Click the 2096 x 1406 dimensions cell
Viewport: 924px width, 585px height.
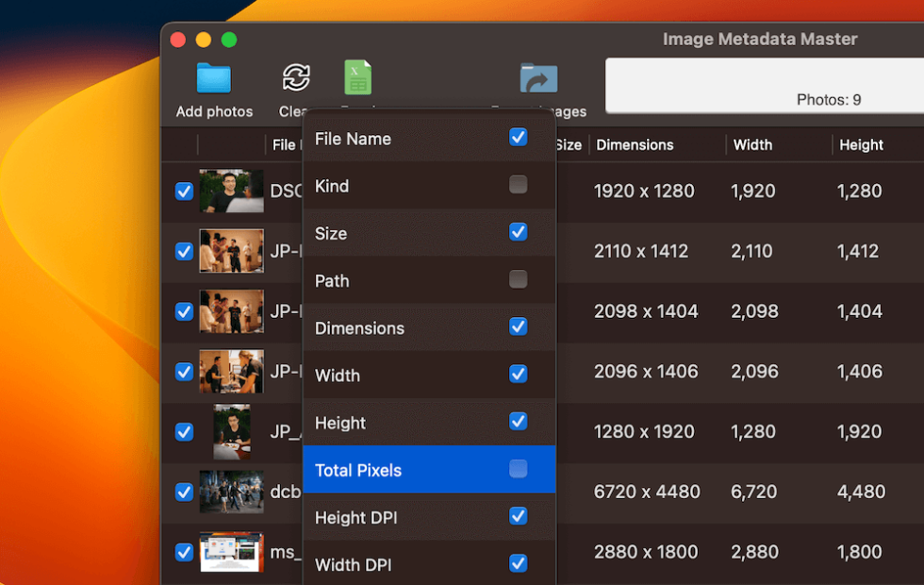[646, 372]
